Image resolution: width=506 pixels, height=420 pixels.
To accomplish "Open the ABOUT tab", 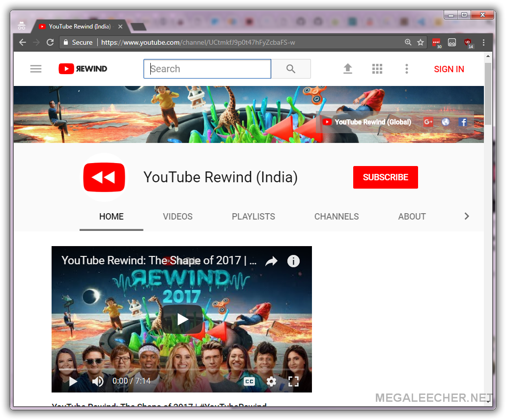I will coord(412,217).
